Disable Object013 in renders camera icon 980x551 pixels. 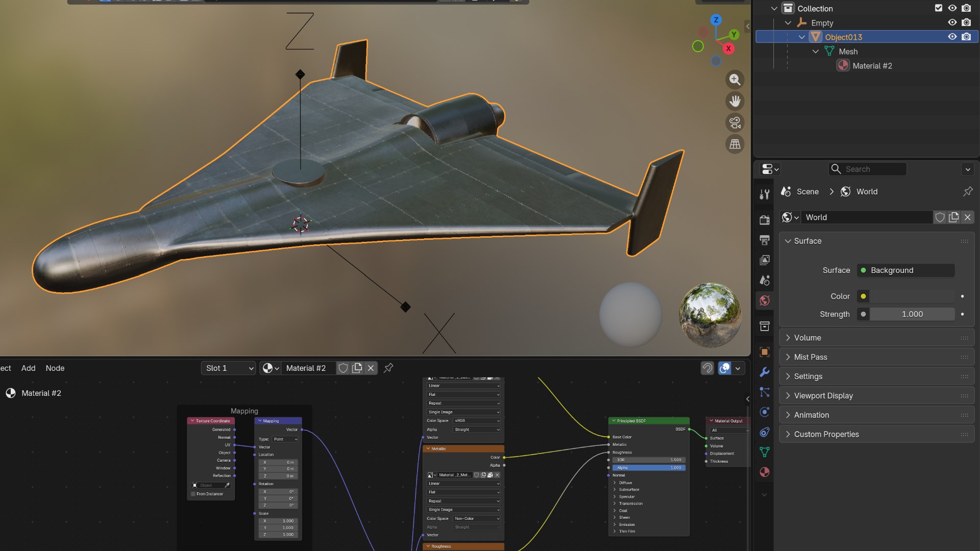click(966, 37)
